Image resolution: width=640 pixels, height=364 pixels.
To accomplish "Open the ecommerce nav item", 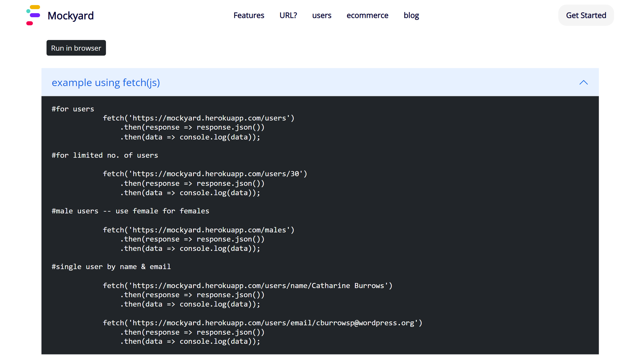I will point(367,15).
